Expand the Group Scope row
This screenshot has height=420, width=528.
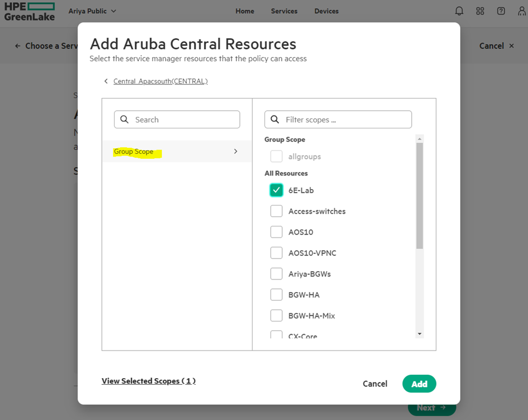coord(235,151)
